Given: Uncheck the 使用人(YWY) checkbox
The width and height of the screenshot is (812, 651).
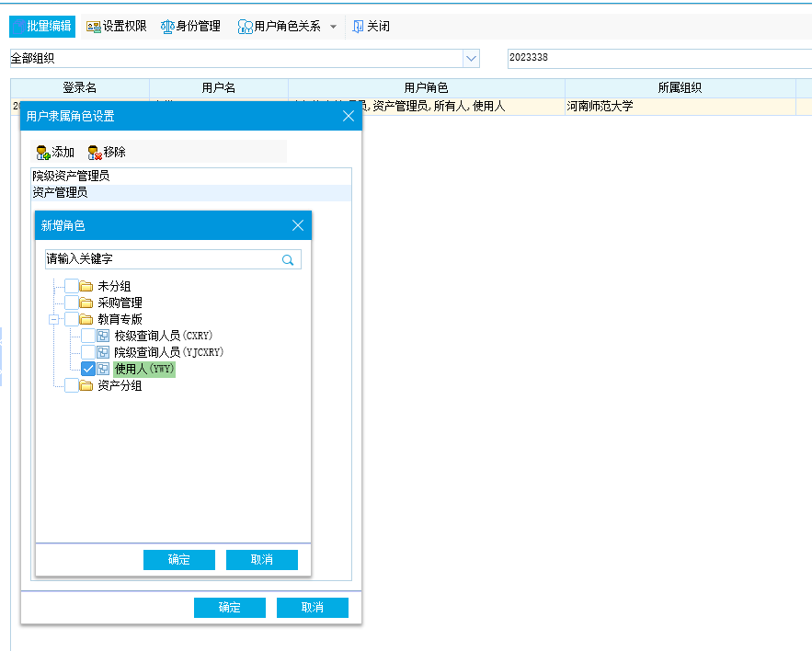Looking at the screenshot, I should pyautogui.click(x=88, y=369).
